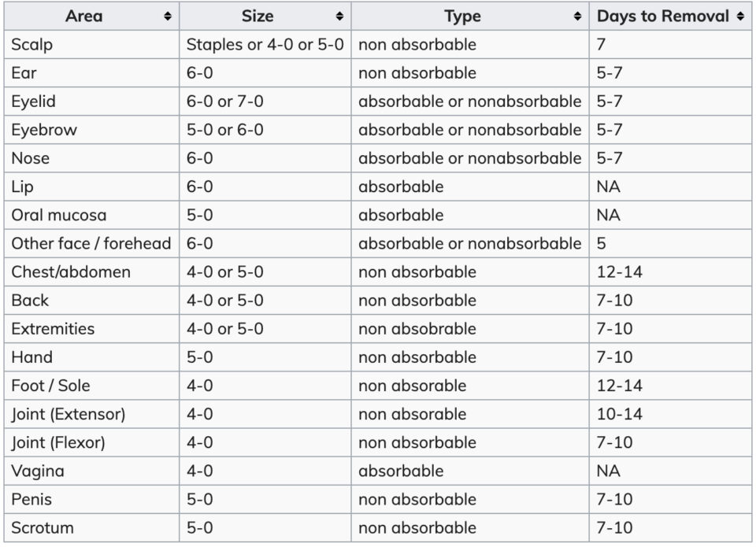Click the NA value in the Lip row
The width and height of the screenshot is (756, 547).
[x=608, y=187]
